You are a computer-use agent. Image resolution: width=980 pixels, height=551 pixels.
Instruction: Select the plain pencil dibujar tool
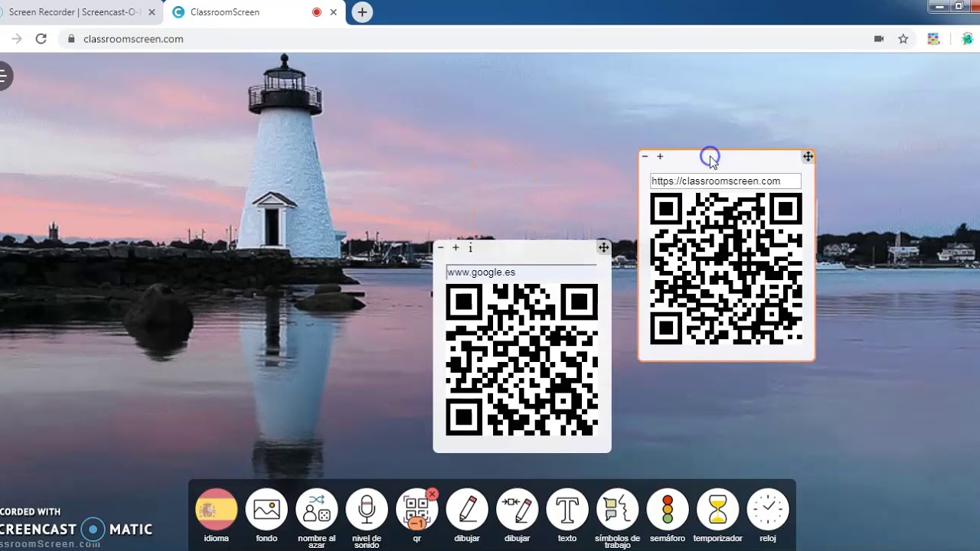tap(467, 510)
